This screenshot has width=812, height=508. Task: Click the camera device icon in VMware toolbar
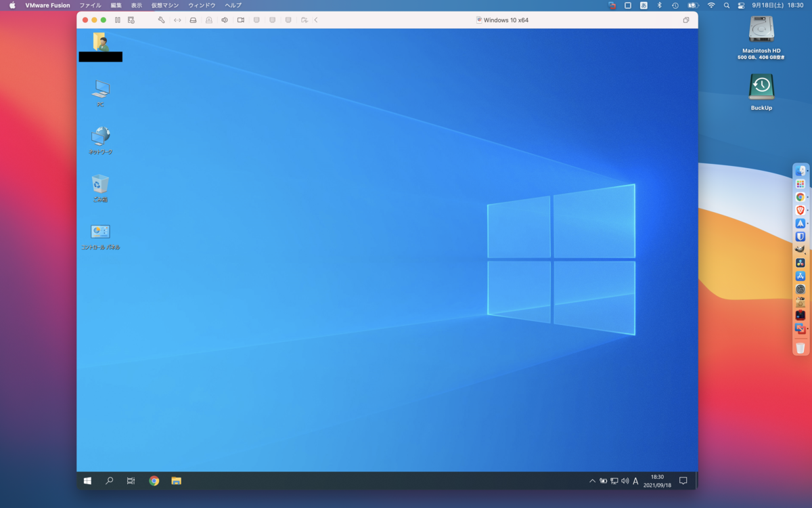coord(240,20)
